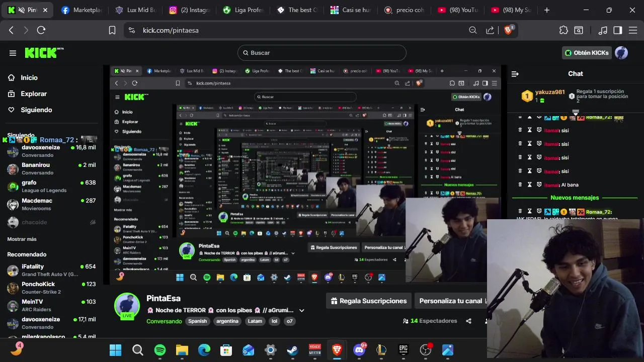
Task: Open OBS Studio from the taskbar
Action: click(426, 350)
